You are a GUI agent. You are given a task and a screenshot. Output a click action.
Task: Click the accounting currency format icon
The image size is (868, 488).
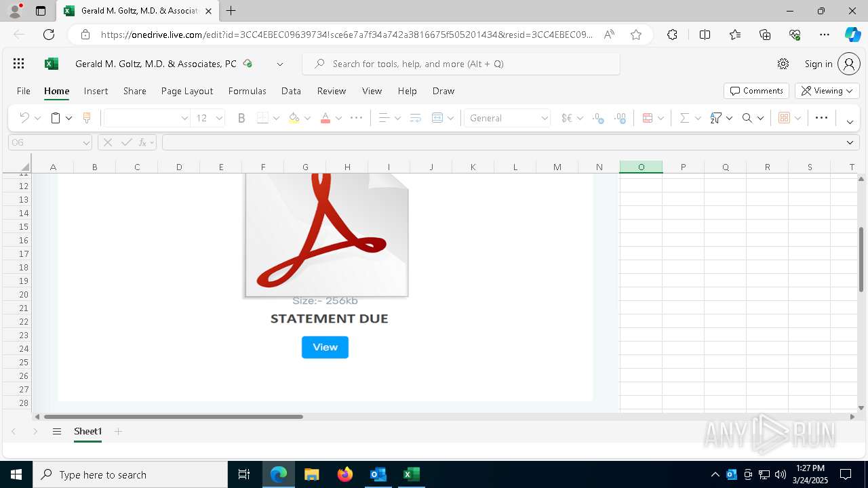[x=567, y=118]
